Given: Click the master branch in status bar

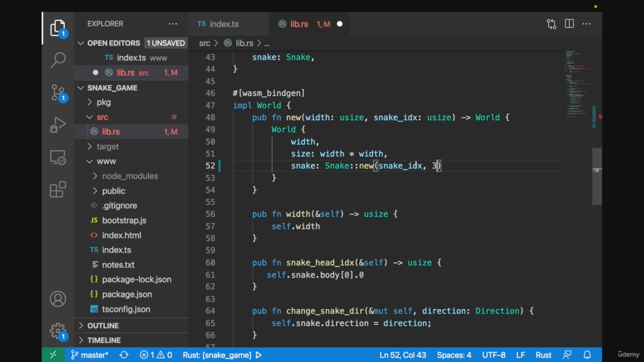Looking at the screenshot, I should [x=90, y=355].
